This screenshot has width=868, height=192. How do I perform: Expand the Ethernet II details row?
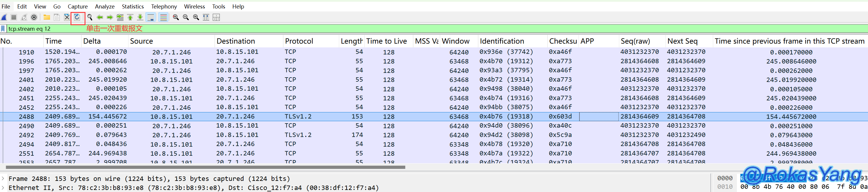[x=3, y=188]
